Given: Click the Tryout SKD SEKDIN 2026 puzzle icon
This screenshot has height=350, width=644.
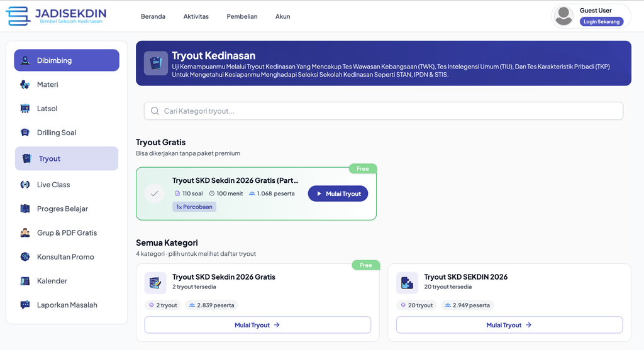Looking at the screenshot, I should pyautogui.click(x=407, y=283).
